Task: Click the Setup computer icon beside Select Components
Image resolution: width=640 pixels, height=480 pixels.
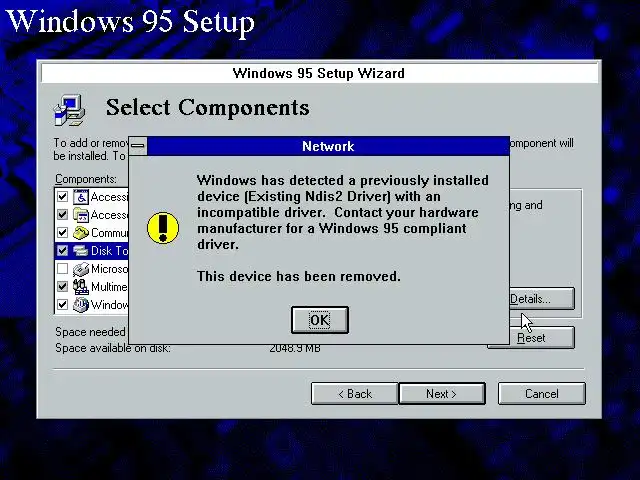Action: click(69, 110)
